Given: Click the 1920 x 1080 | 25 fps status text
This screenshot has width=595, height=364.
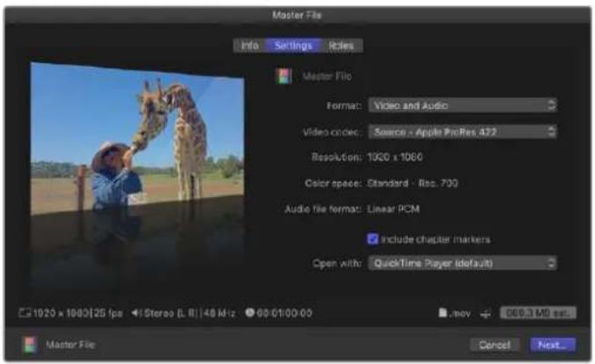Looking at the screenshot, I should [77, 313].
